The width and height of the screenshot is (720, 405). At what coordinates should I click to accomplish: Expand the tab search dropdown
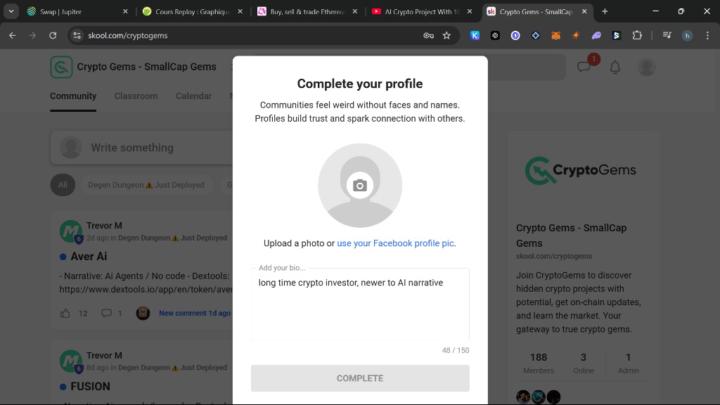click(11, 11)
